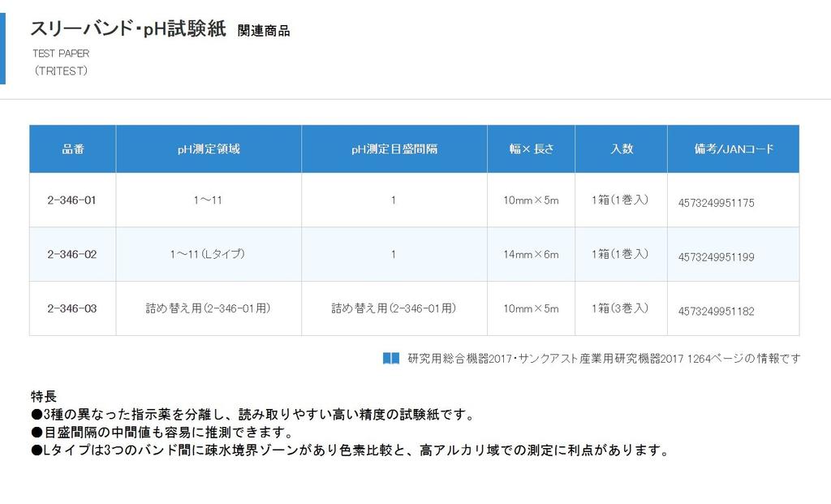Select product number 2-346-02

(72, 254)
